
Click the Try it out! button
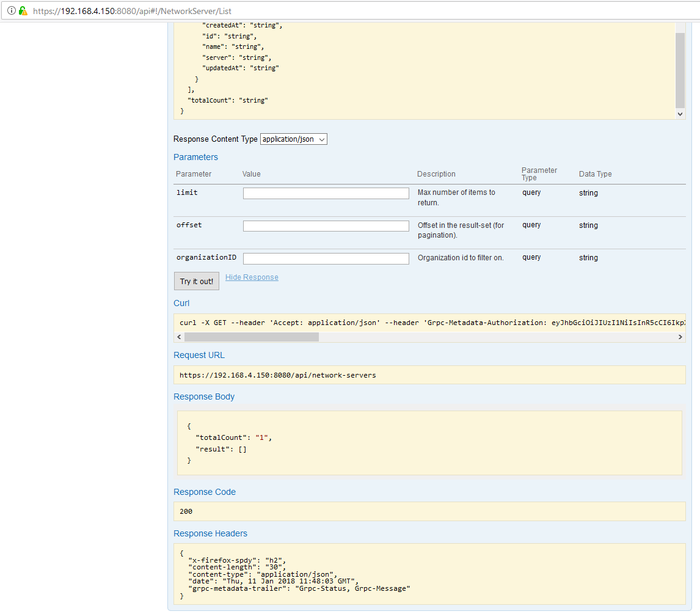(197, 281)
